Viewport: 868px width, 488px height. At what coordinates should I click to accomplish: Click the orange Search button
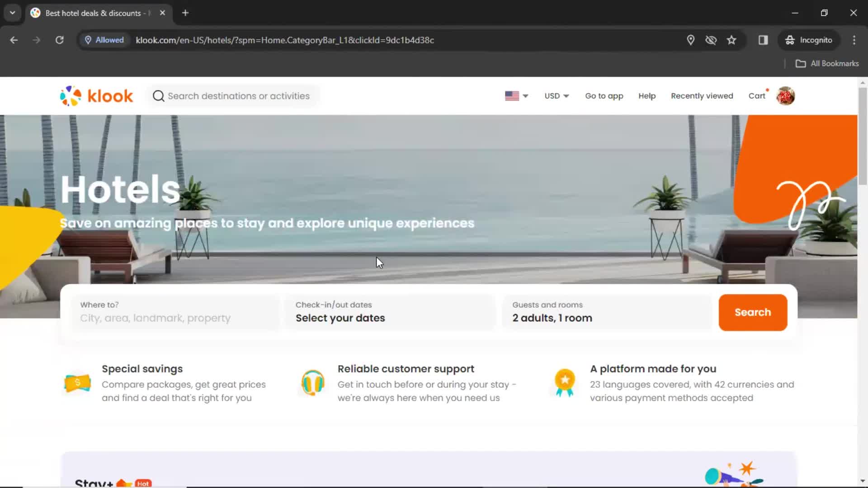pos(752,312)
